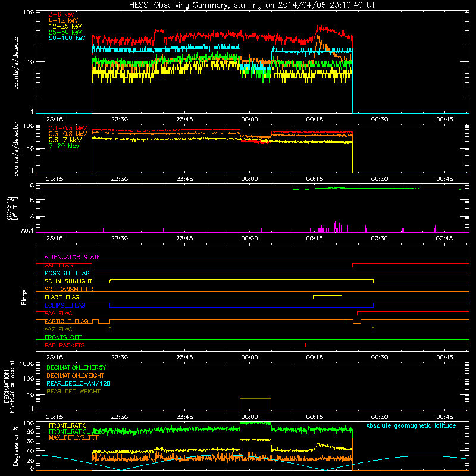The height and width of the screenshot is (476, 476).
Task: Click the 0.8-7 MeV legend label
Action: (65, 140)
